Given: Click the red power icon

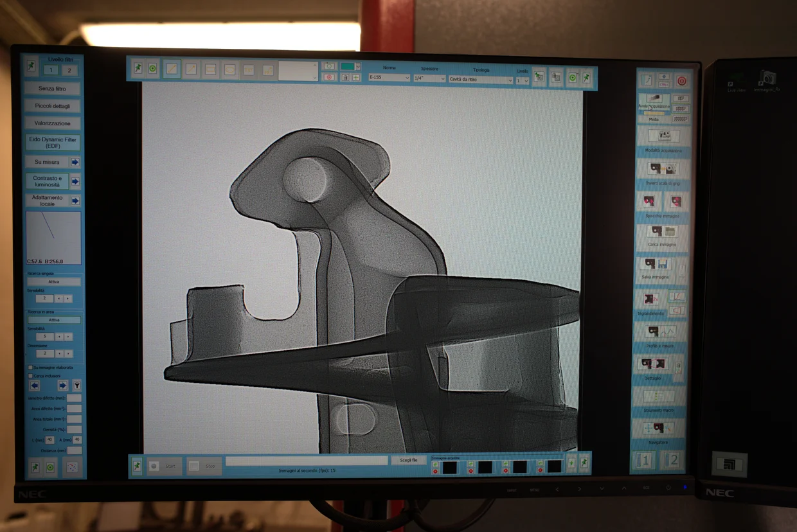Looking at the screenshot, I should click(681, 81).
